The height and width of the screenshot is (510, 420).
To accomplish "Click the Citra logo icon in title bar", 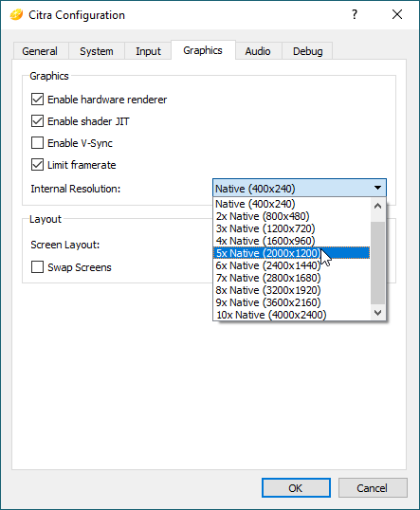I will click(16, 14).
